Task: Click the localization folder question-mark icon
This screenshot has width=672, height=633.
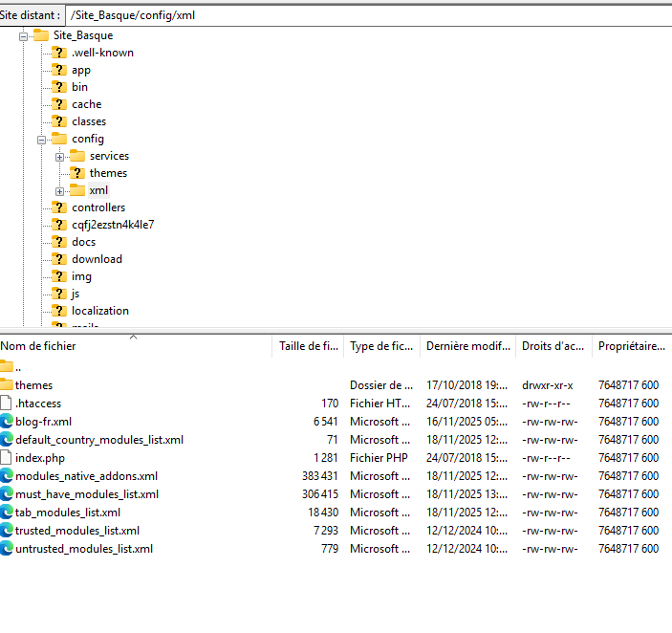Action: pos(59,311)
